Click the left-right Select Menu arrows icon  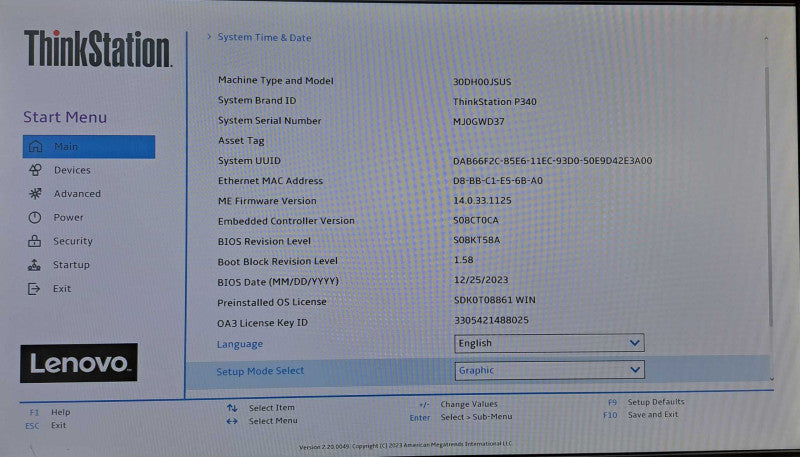click(x=232, y=421)
